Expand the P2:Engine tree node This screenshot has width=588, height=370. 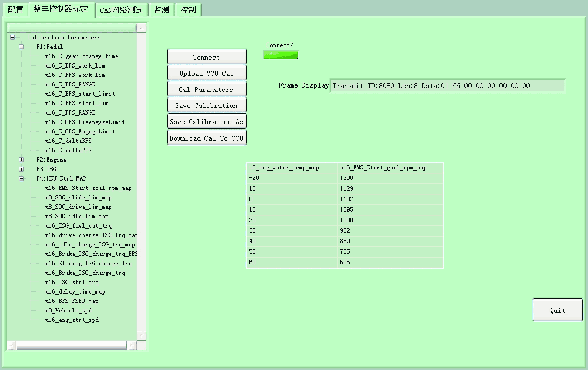pos(21,160)
